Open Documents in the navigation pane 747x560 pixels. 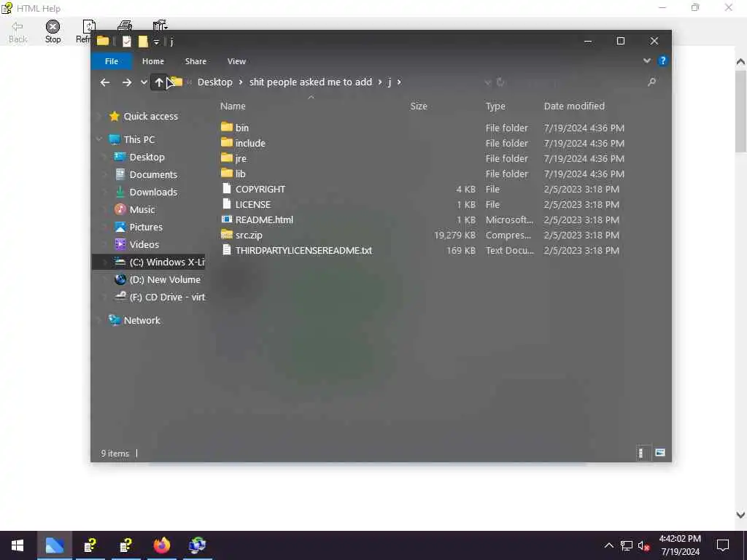point(153,175)
